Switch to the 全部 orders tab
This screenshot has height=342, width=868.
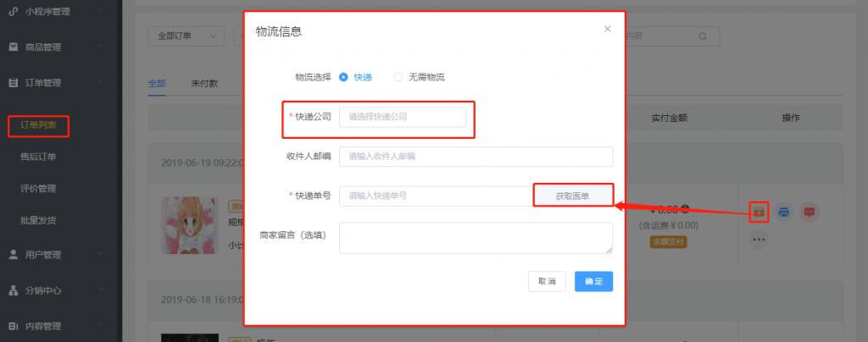tap(157, 84)
